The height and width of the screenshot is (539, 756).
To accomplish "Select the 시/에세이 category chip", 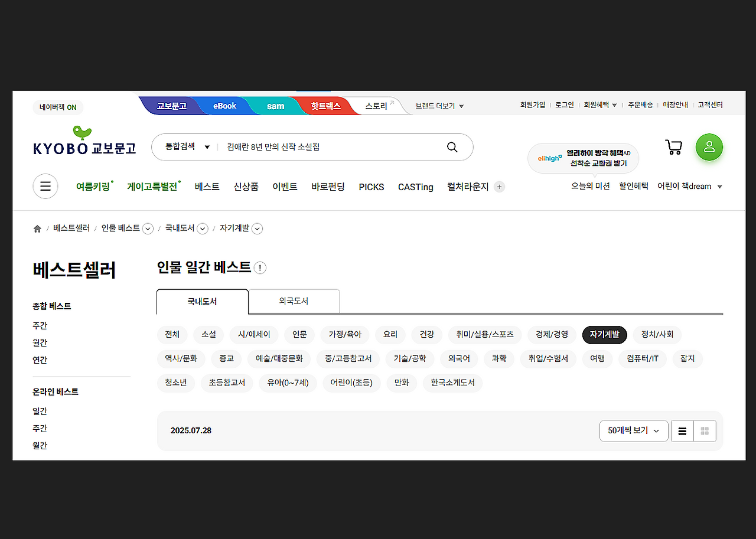I will point(254,335).
